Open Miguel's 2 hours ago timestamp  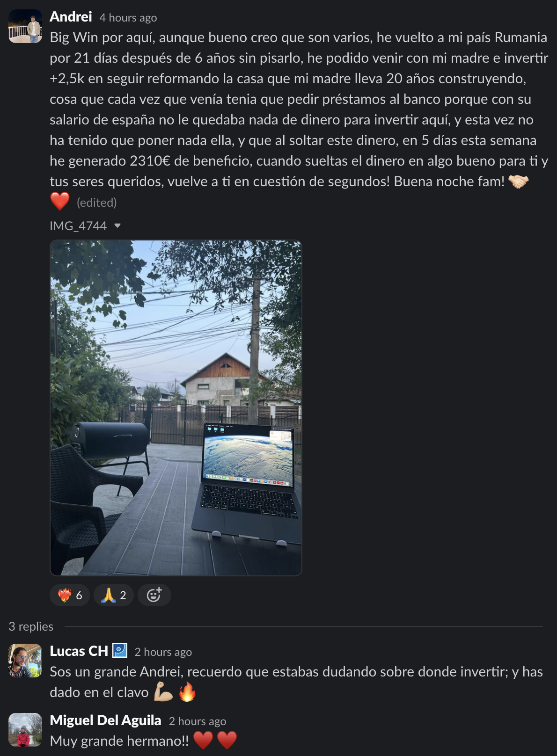(197, 721)
